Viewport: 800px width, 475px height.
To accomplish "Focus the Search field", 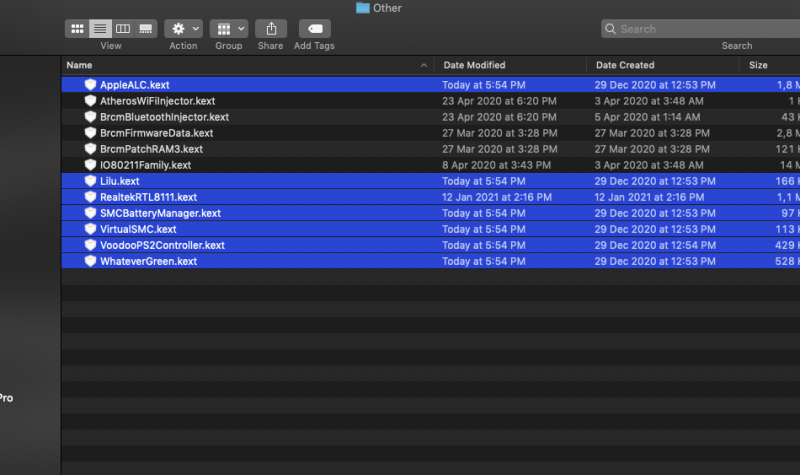I will point(701,29).
